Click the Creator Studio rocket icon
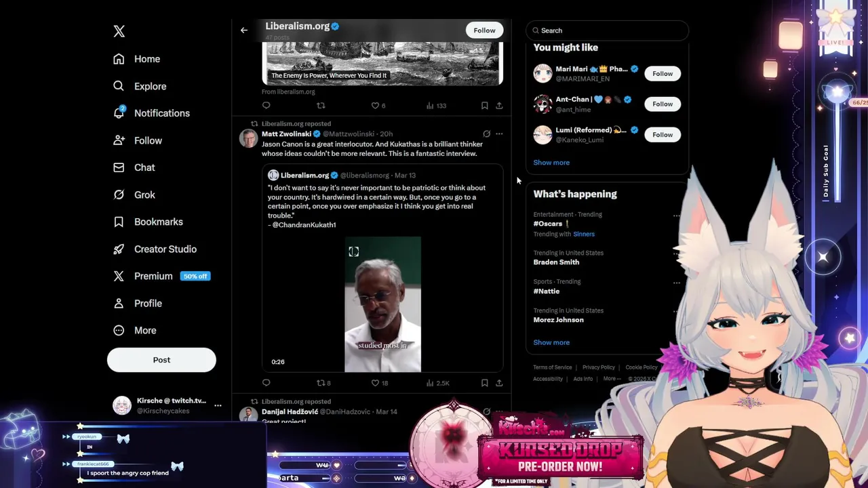The width and height of the screenshot is (868, 488). tap(119, 249)
